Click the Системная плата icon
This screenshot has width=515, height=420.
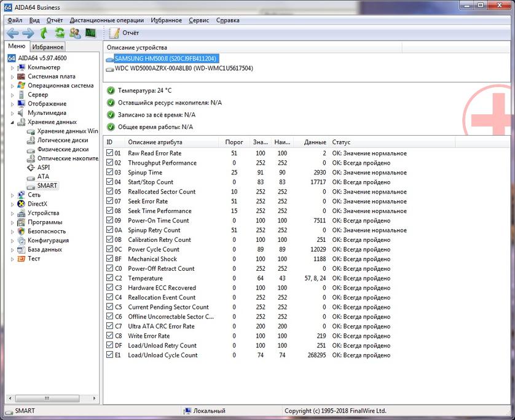(22, 77)
